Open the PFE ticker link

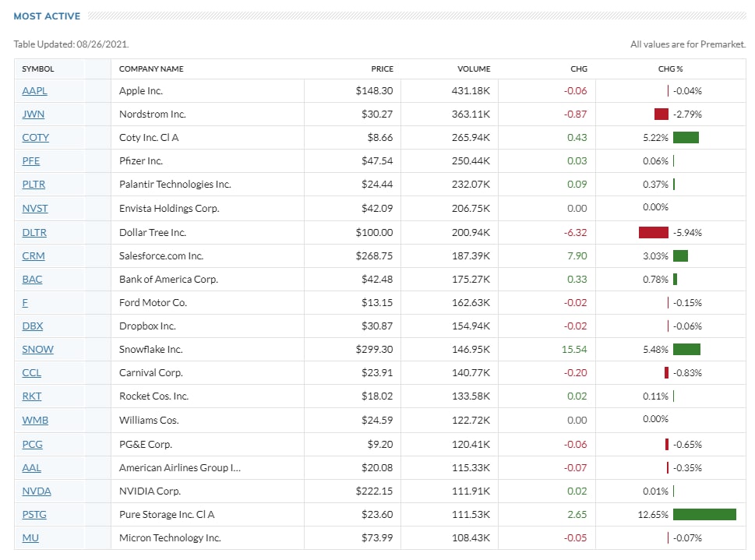pos(31,160)
